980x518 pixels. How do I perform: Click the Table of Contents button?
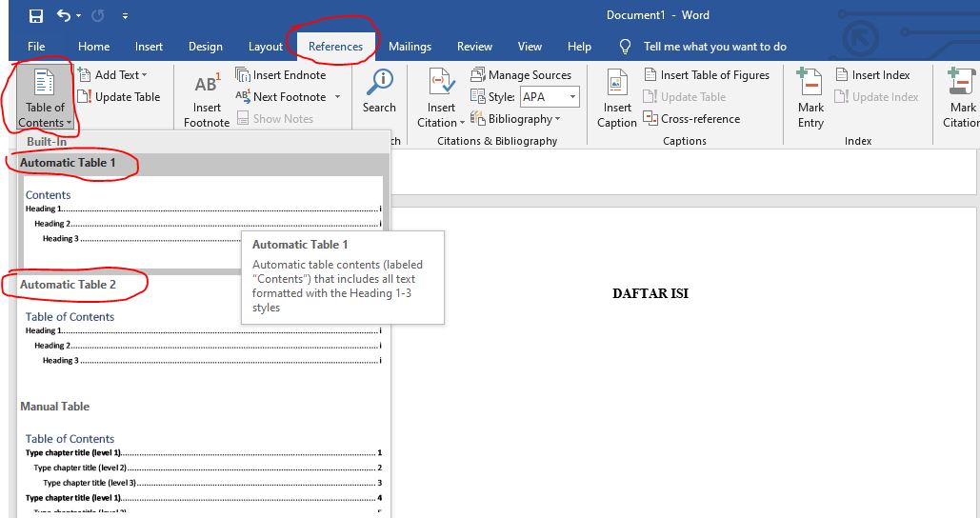pos(45,97)
